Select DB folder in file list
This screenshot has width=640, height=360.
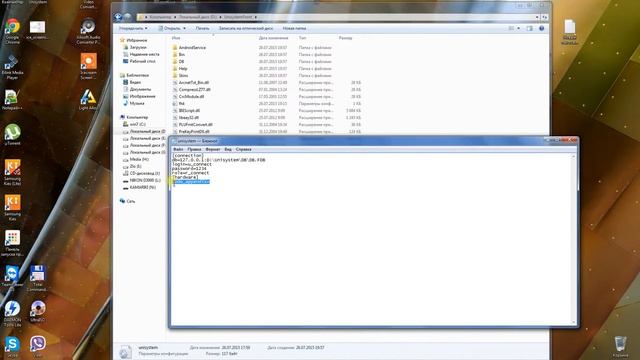coord(178,62)
